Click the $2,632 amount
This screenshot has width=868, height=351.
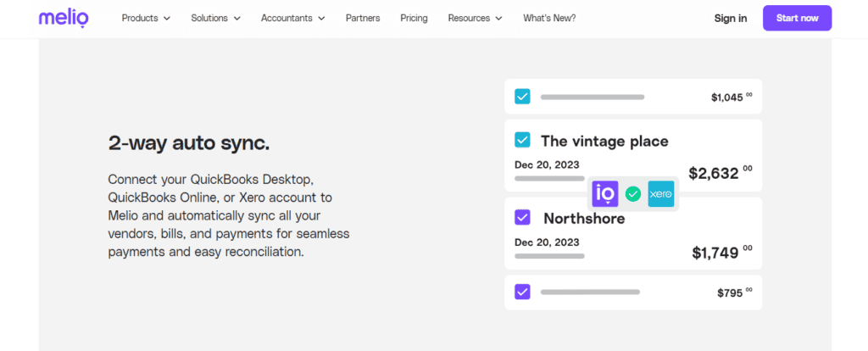pyautogui.click(x=721, y=172)
